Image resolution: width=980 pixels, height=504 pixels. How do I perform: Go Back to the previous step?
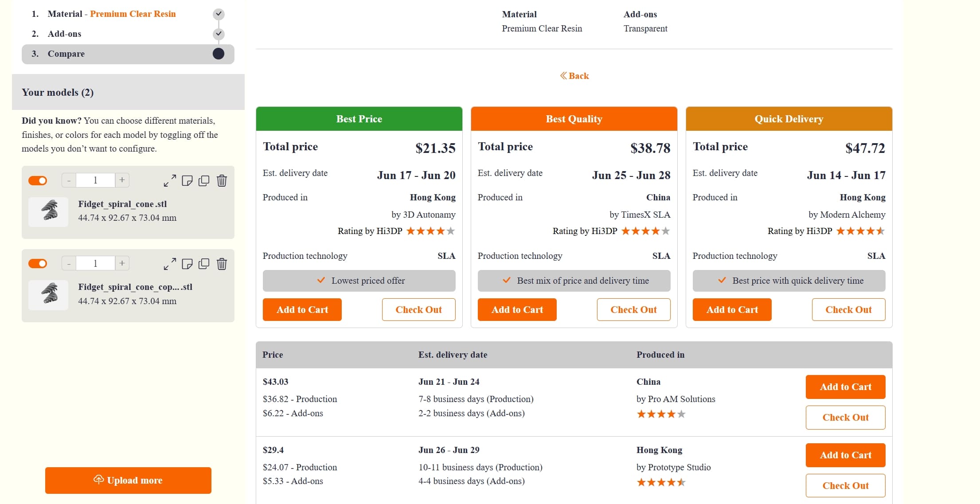click(x=574, y=76)
